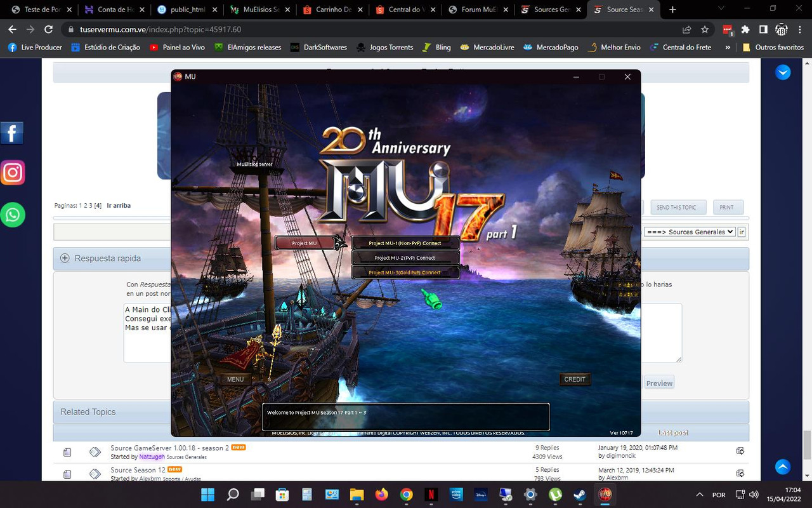Switch to Conta de Ho browser tab
The width and height of the screenshot is (812, 508).
[x=114, y=10]
